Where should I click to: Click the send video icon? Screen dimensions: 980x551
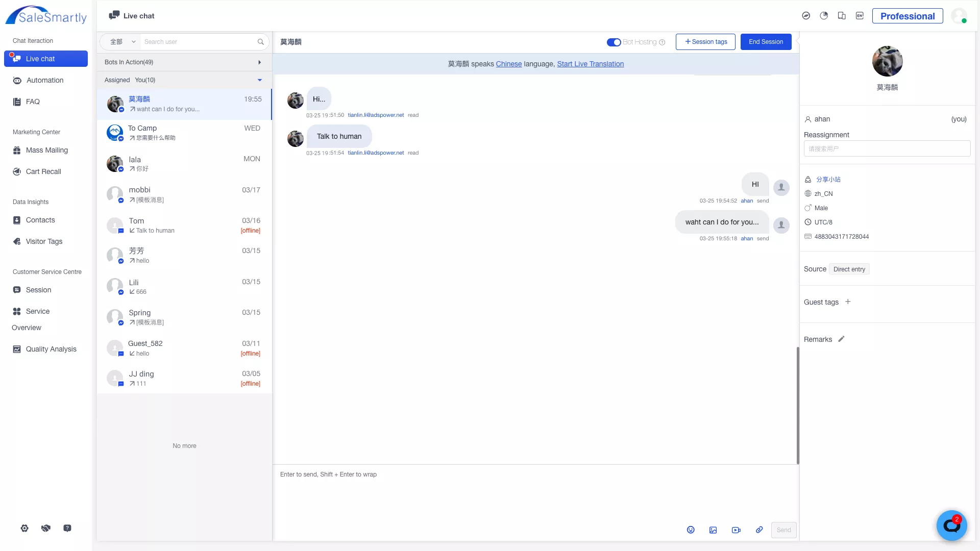click(x=736, y=530)
